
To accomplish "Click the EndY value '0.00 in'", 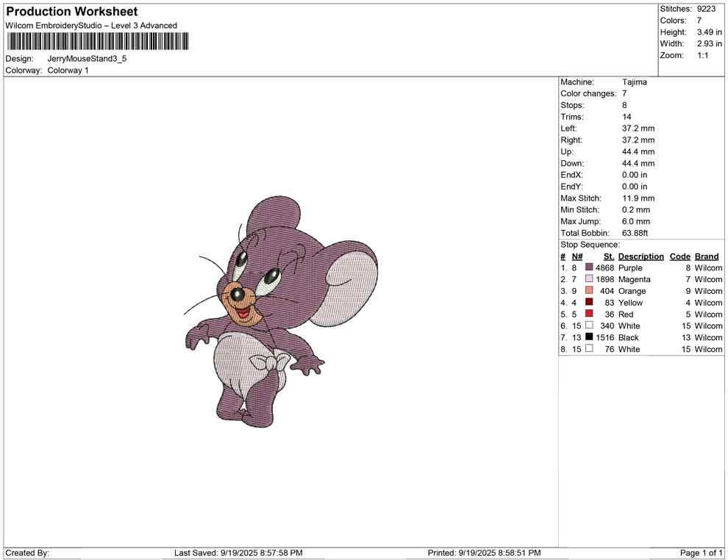I will (634, 186).
